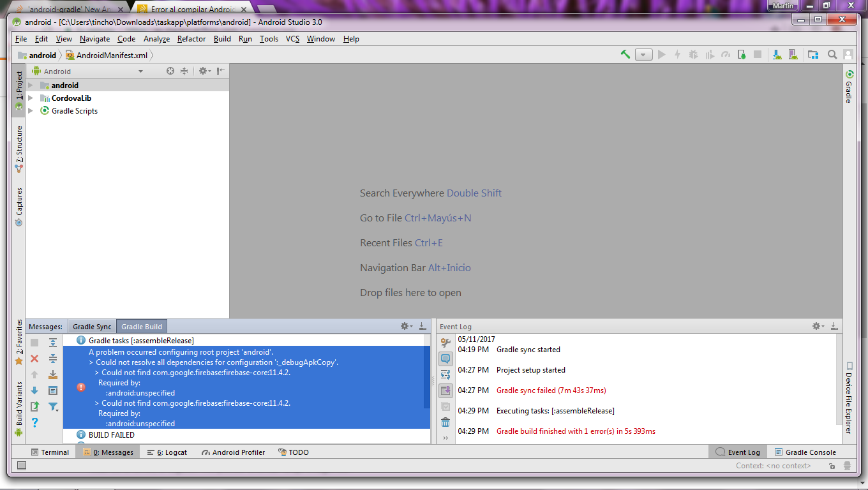
Task: Click the android breadcrumb in navigation bar
Action: 37,56
